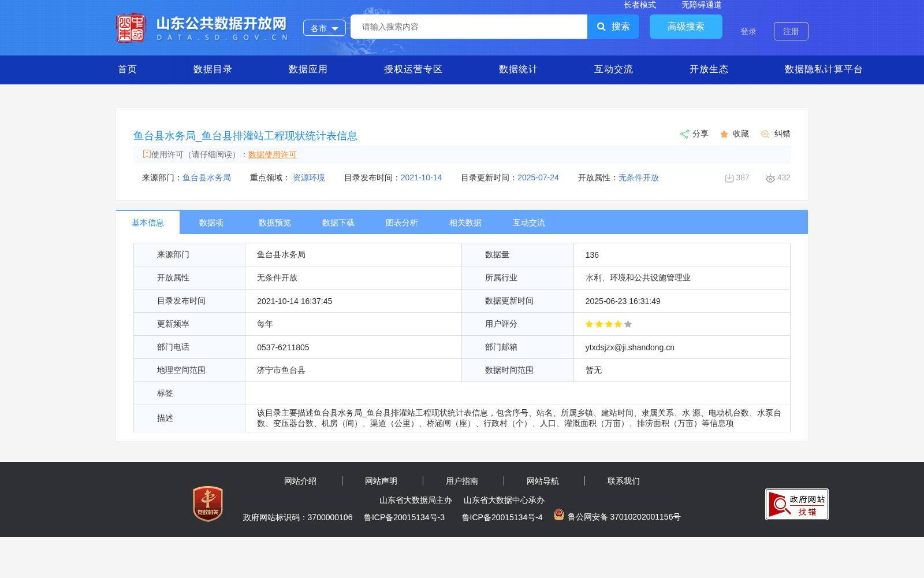The width and height of the screenshot is (924, 578).
Task: Click the Shandong Open Data site logo
Action: point(202,28)
